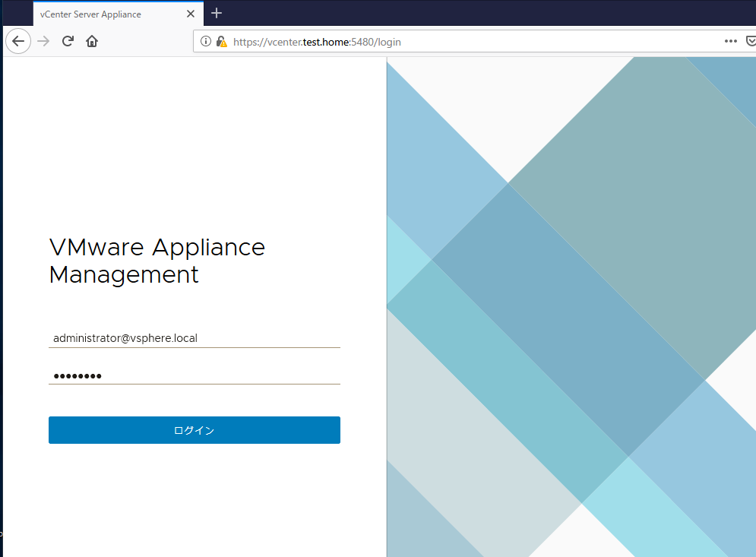Click the Pocket save icon in address bar
756x557 pixels.
click(751, 42)
